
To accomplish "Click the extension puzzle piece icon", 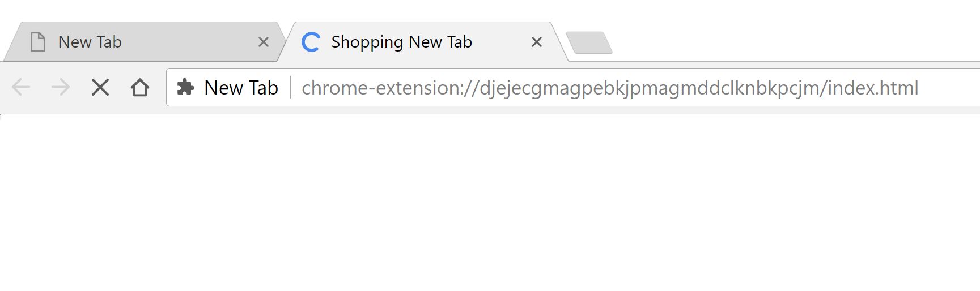I will click(185, 87).
